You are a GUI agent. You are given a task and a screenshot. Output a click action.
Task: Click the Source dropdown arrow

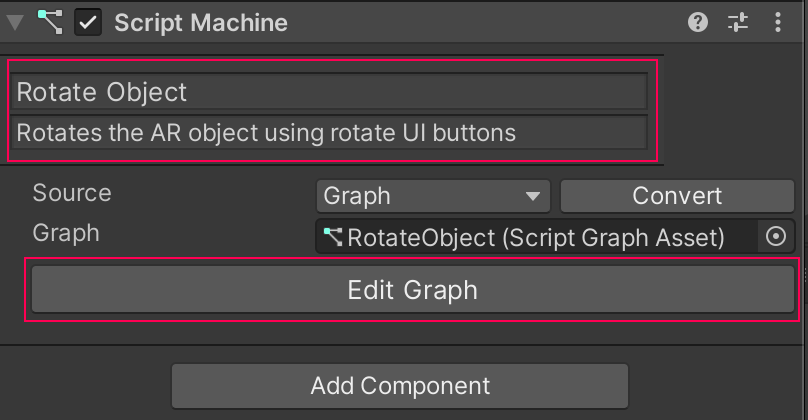click(533, 196)
